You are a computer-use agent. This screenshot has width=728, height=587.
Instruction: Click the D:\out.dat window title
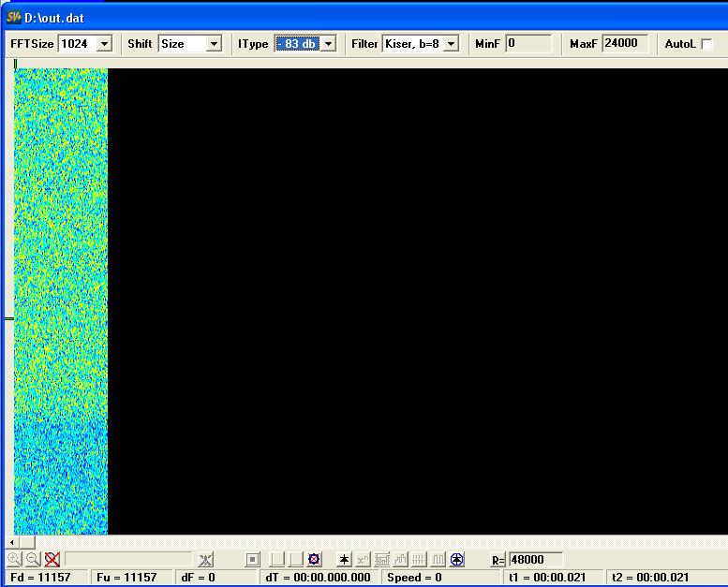[x=54, y=18]
